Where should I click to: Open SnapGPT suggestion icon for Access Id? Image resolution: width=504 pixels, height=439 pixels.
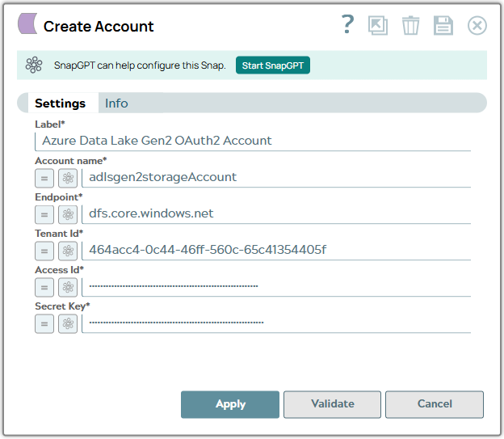tap(68, 287)
